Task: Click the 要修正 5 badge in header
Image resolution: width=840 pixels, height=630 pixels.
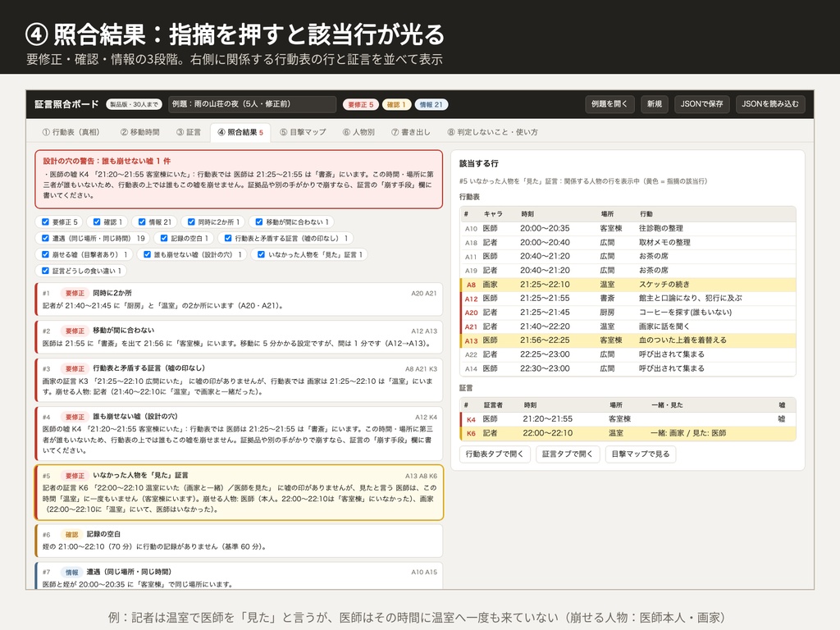Action: [x=361, y=104]
